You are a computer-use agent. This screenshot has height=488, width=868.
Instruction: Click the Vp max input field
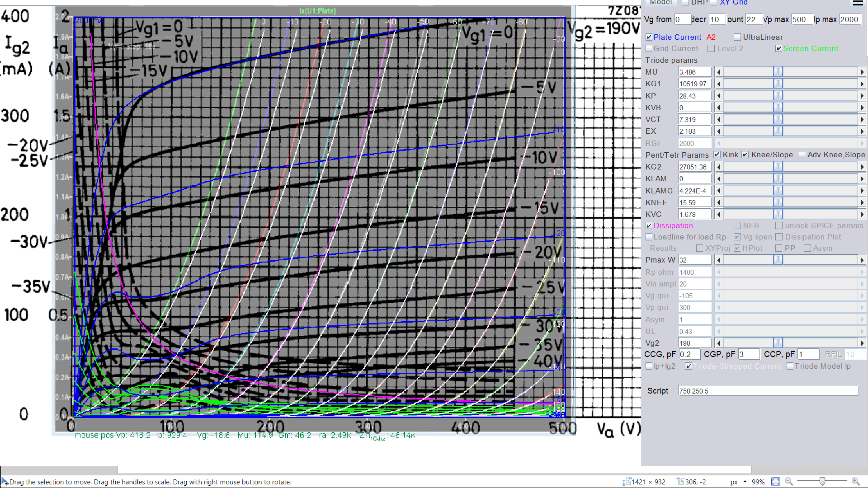802,19
